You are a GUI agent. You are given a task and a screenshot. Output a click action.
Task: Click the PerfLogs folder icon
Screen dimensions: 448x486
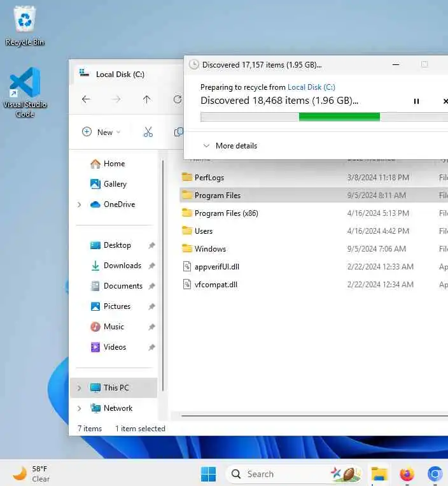tap(186, 177)
